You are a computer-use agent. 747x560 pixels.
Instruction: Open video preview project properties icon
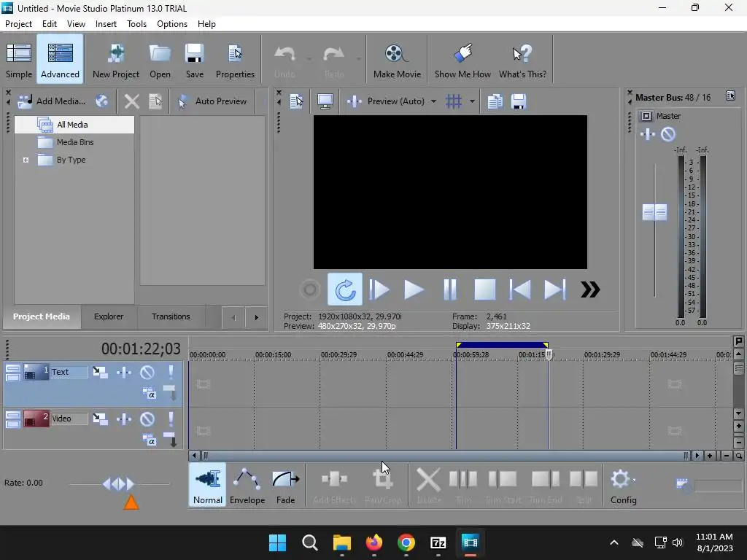(x=296, y=101)
